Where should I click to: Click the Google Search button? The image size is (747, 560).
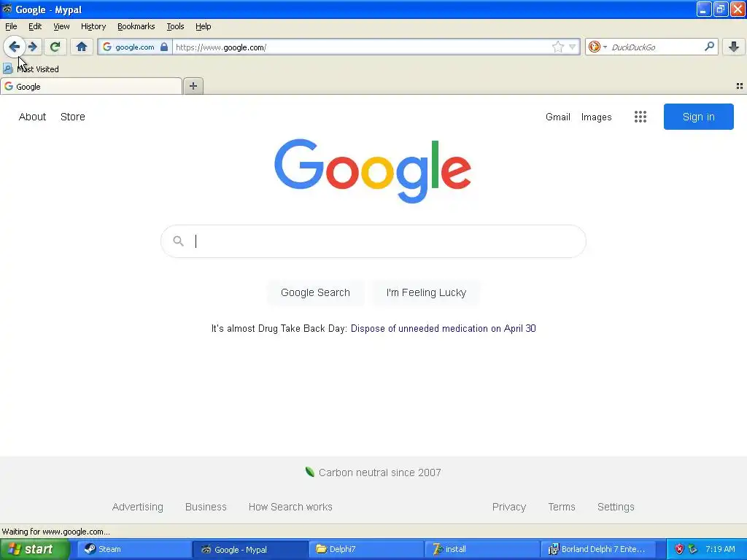coord(315,292)
